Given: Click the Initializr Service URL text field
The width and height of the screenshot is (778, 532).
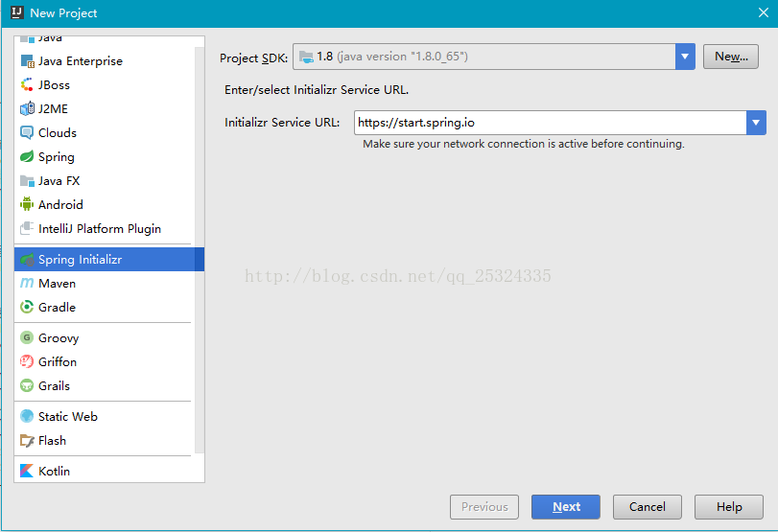Looking at the screenshot, I should click(x=550, y=123).
